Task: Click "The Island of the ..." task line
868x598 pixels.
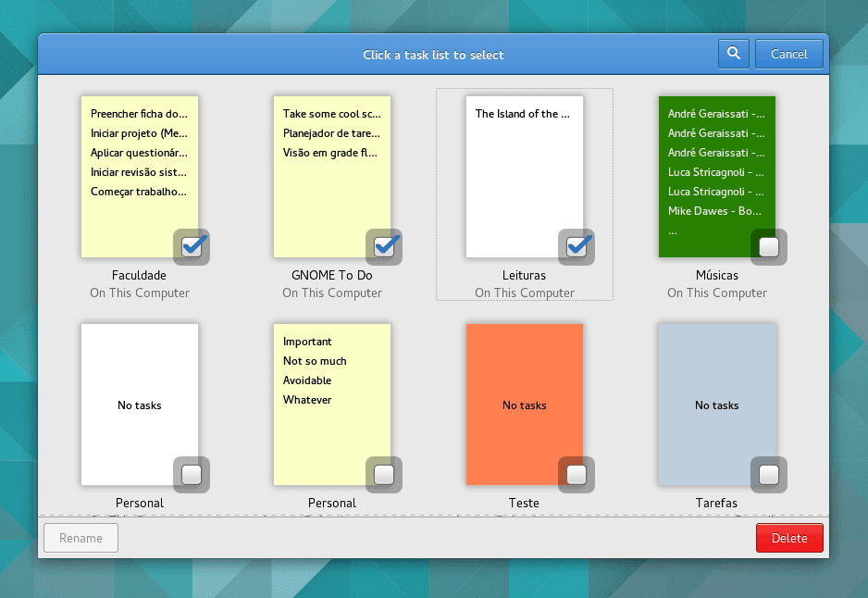Action: point(522,114)
